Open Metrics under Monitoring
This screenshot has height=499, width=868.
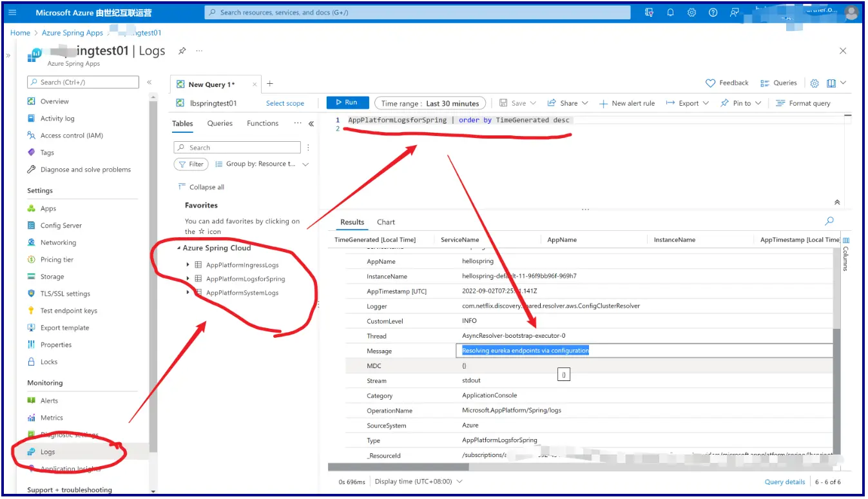pyautogui.click(x=52, y=418)
